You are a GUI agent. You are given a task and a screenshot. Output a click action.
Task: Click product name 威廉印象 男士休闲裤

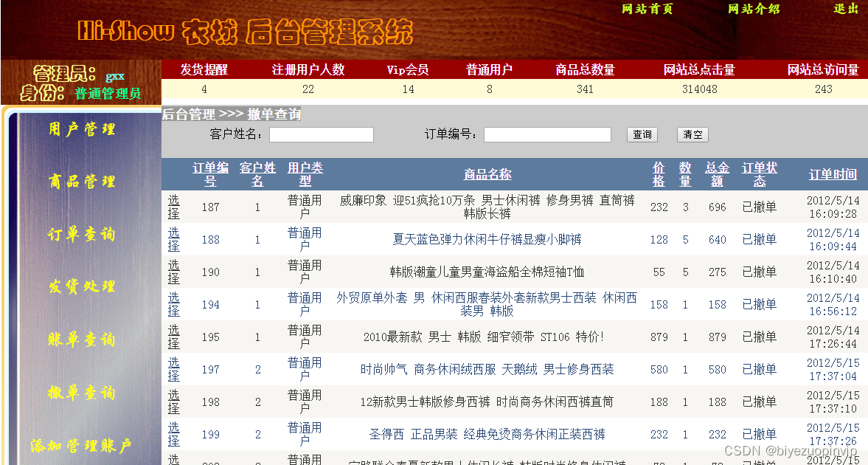[x=487, y=207]
